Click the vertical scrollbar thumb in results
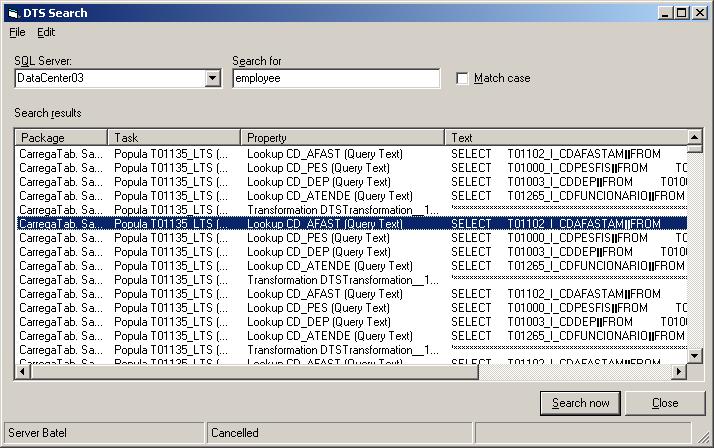This screenshot has width=714, height=448. [694, 149]
